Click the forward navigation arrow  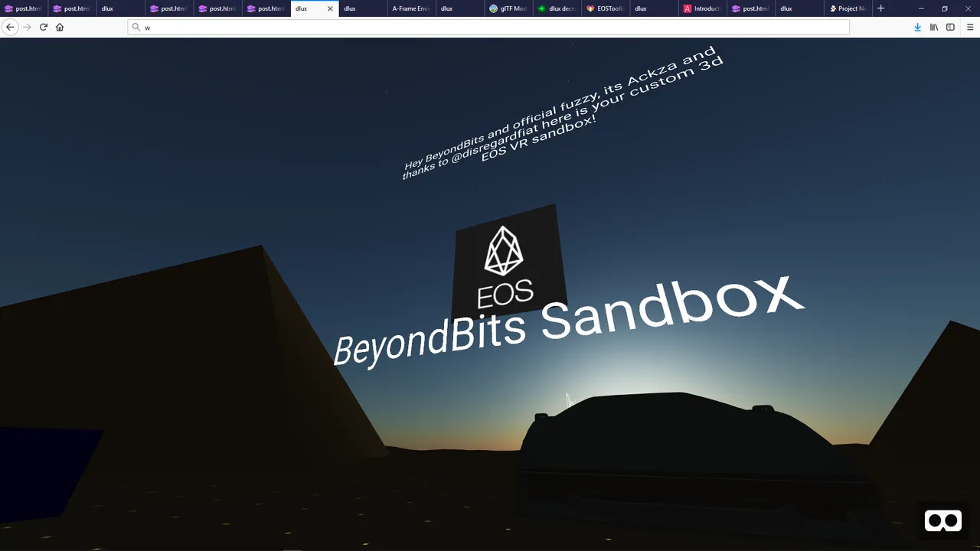click(x=27, y=27)
